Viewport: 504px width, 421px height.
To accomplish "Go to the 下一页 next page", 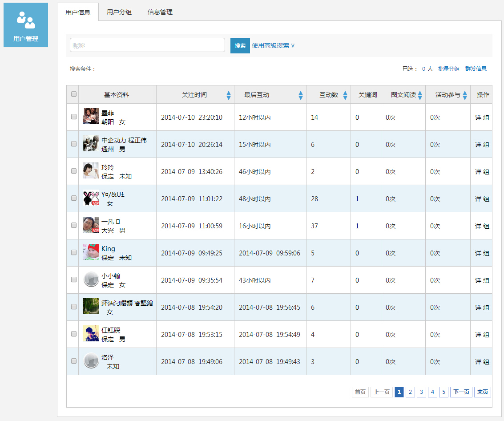I will pos(461,392).
